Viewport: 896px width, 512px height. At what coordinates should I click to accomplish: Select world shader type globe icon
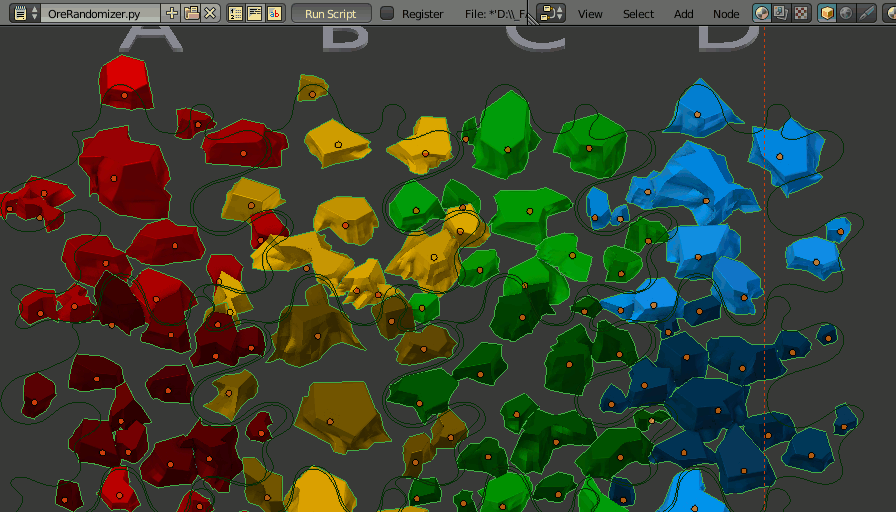pos(846,13)
